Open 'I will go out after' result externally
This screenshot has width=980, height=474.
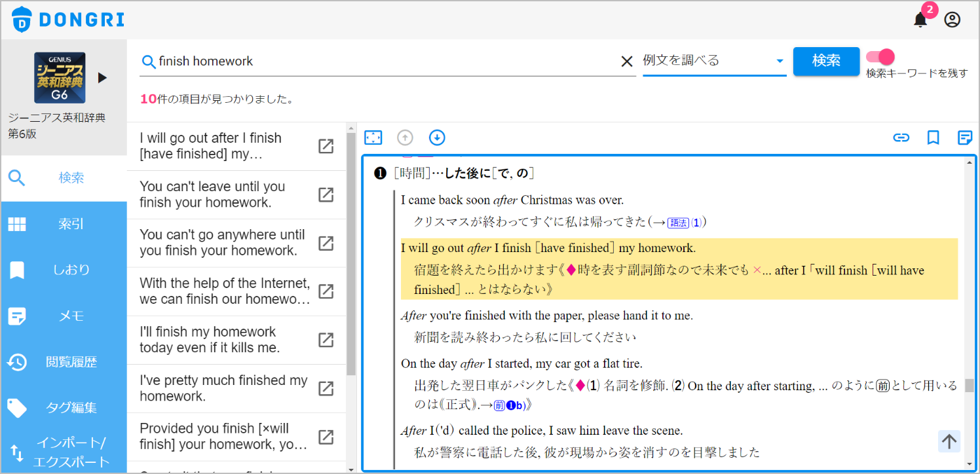click(326, 146)
